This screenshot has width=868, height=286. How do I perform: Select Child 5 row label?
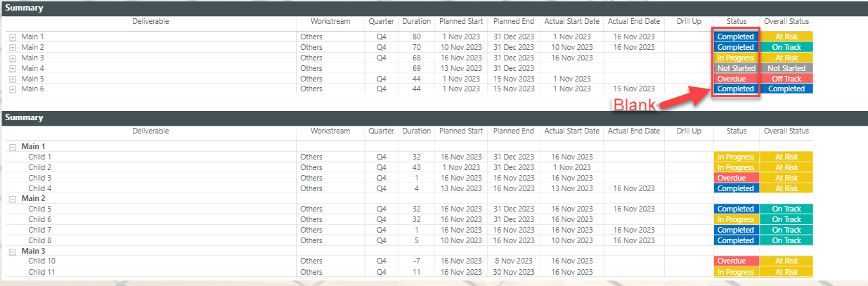coord(40,209)
